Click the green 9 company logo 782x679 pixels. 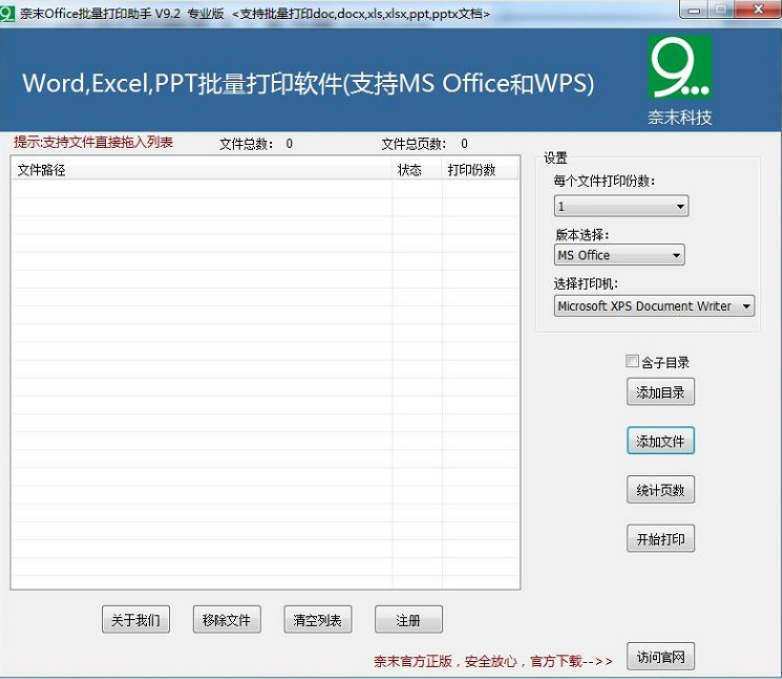[x=679, y=67]
